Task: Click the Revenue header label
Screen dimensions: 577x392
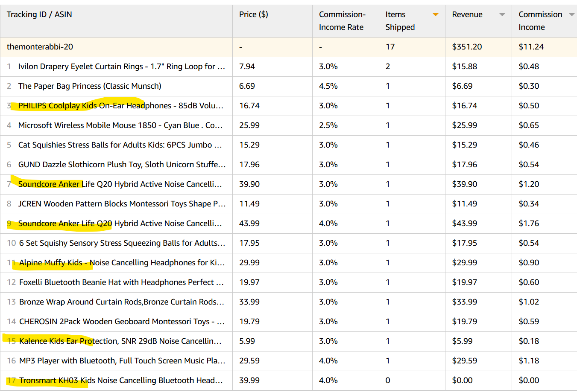Action: click(467, 15)
